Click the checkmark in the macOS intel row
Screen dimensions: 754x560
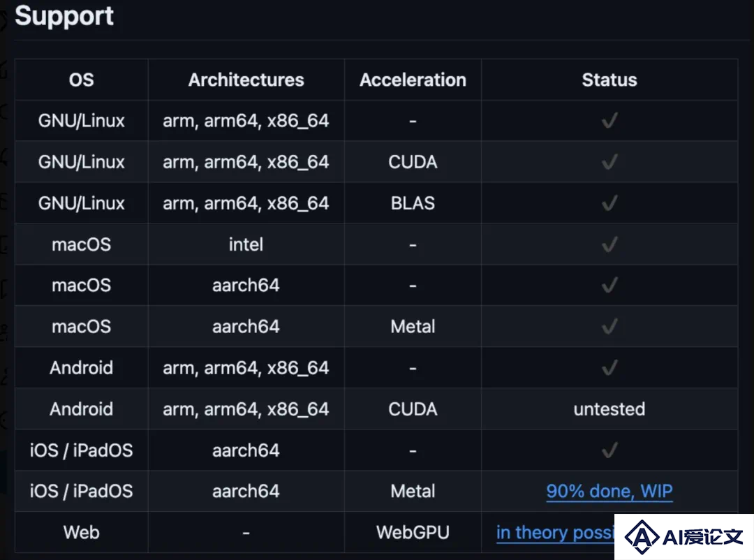(x=609, y=244)
